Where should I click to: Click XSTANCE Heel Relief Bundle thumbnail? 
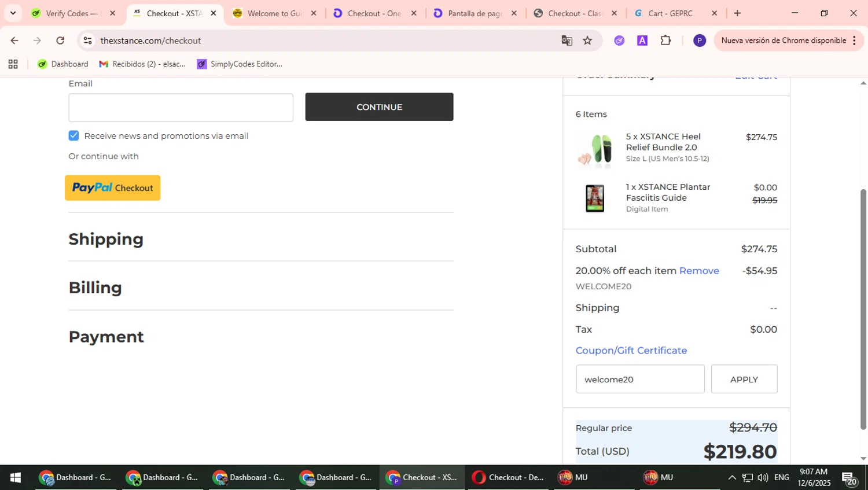point(595,149)
